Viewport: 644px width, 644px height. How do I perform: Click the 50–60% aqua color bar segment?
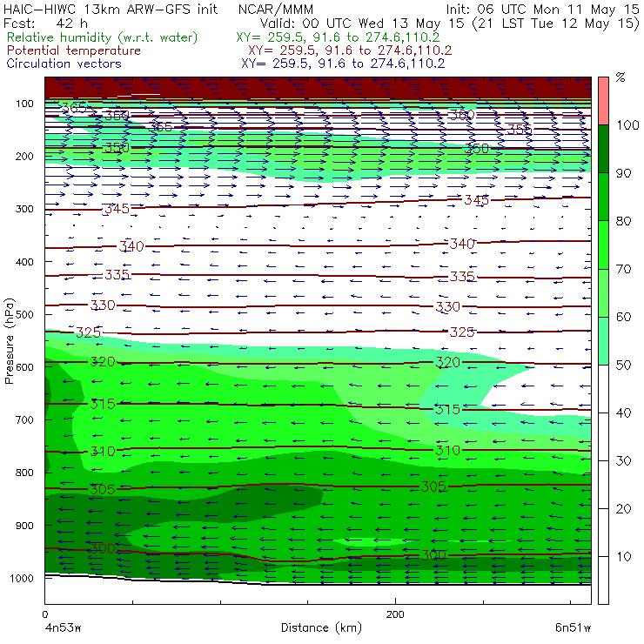[x=603, y=341]
